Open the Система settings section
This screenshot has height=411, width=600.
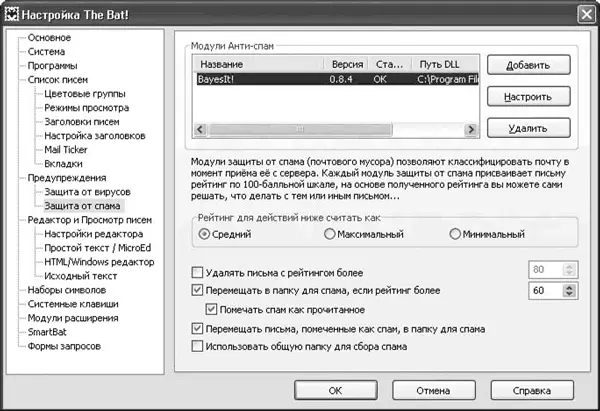tap(46, 52)
